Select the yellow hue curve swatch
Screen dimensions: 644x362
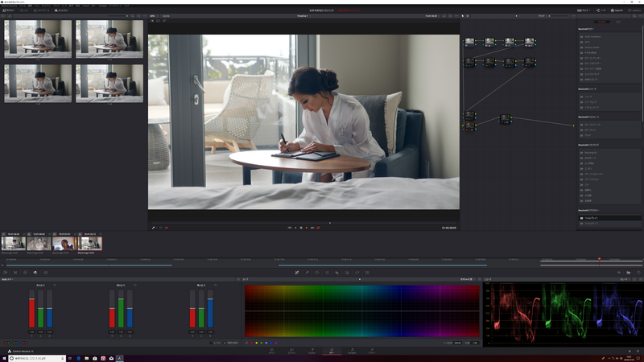coord(257,343)
